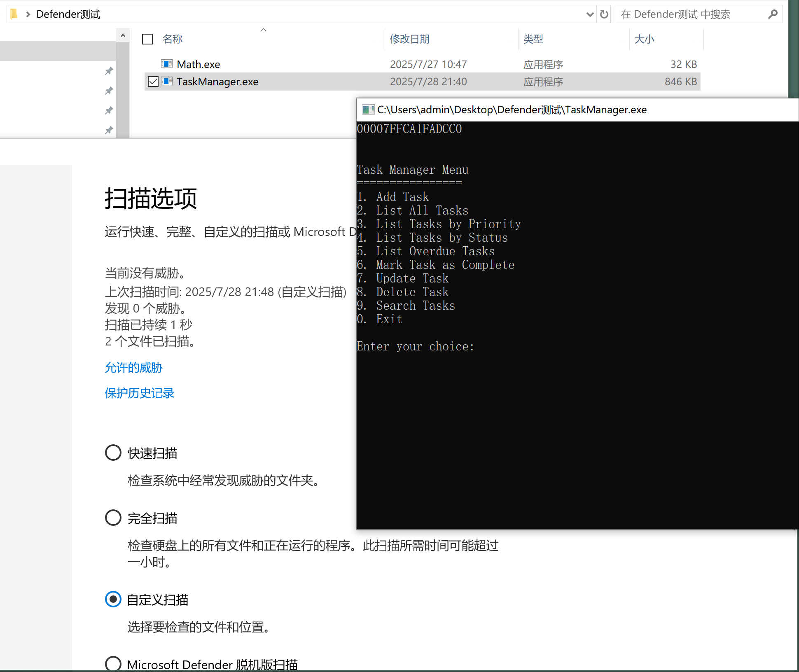The height and width of the screenshot is (672, 799).
Task: Click the last pin icon in sidebar
Action: click(109, 131)
